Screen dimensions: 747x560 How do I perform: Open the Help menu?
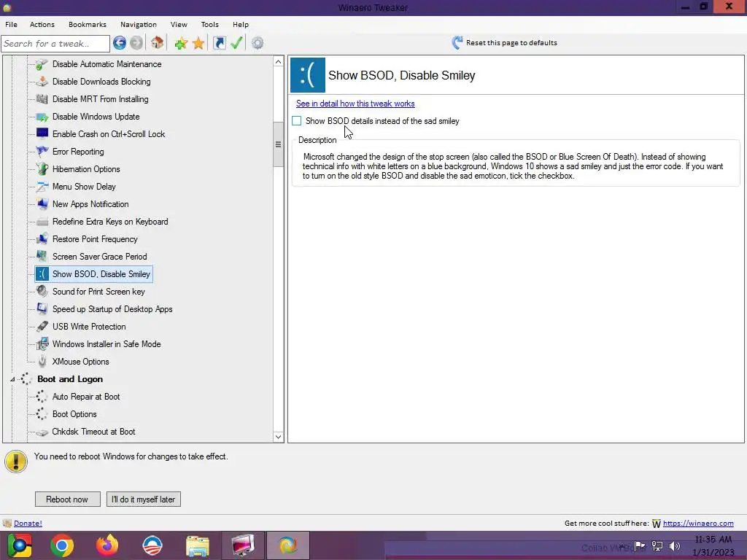pos(241,24)
